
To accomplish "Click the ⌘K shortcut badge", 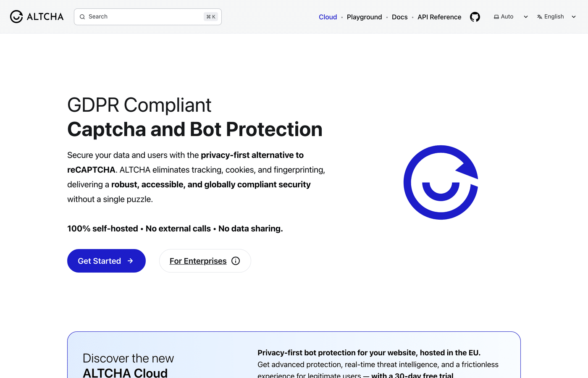I will tap(211, 17).
